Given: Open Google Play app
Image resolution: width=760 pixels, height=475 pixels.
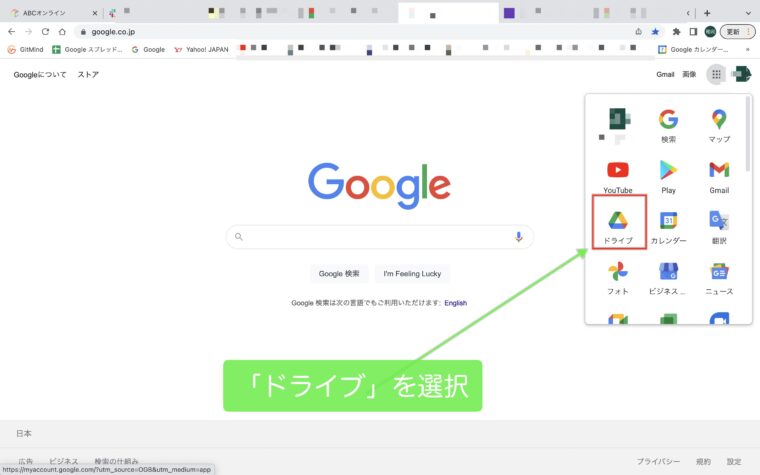Looking at the screenshot, I should (x=668, y=177).
